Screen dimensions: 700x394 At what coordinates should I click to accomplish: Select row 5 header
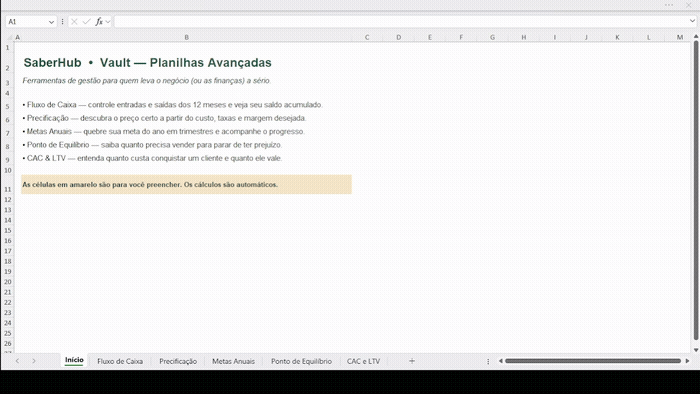tap(8, 106)
